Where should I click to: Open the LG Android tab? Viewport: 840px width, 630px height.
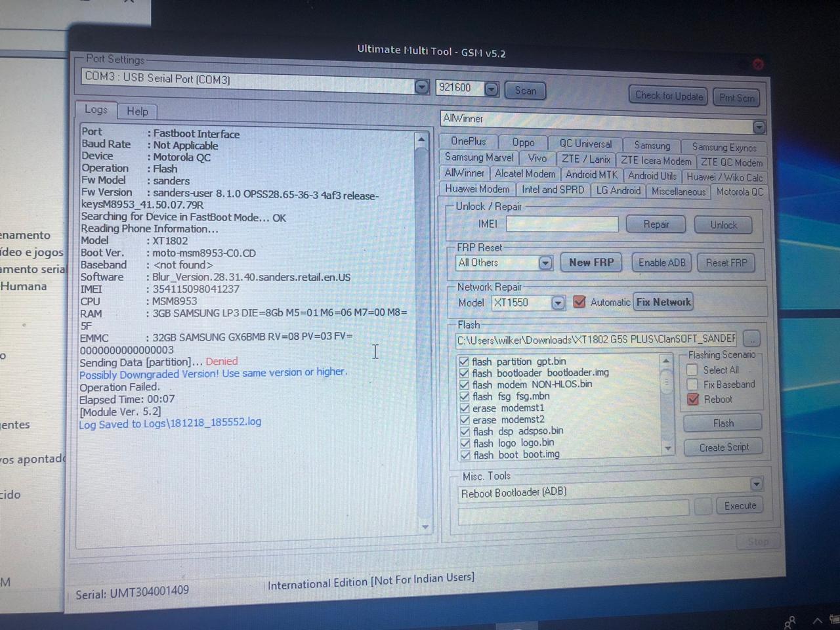click(x=618, y=190)
